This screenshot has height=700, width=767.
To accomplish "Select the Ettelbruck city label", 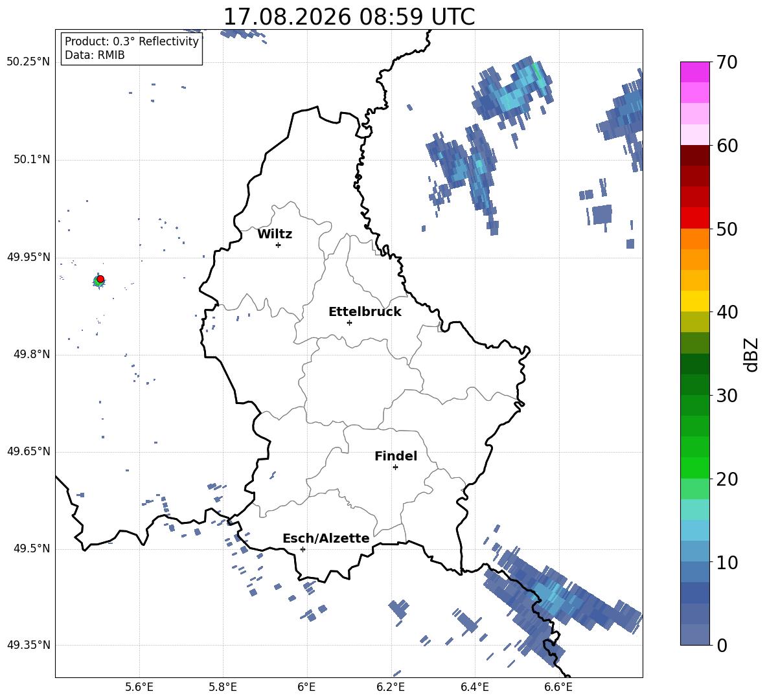I will pos(365,312).
